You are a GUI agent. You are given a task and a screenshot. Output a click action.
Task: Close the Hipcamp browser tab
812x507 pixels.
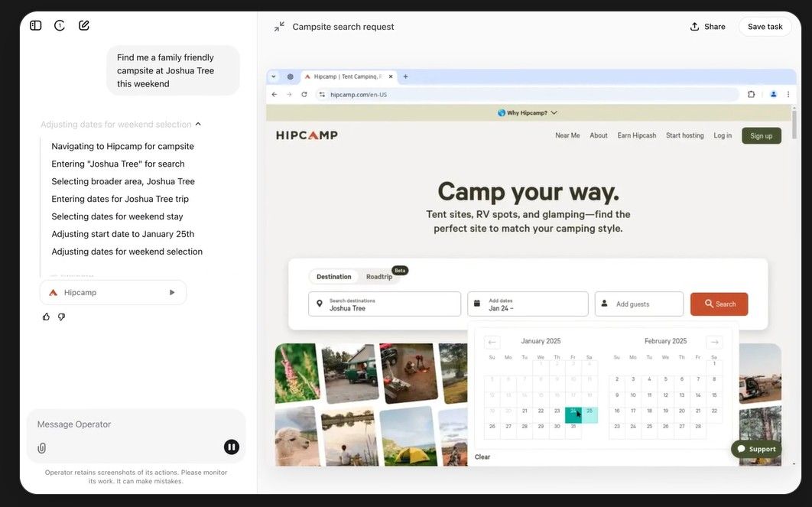tap(391, 76)
